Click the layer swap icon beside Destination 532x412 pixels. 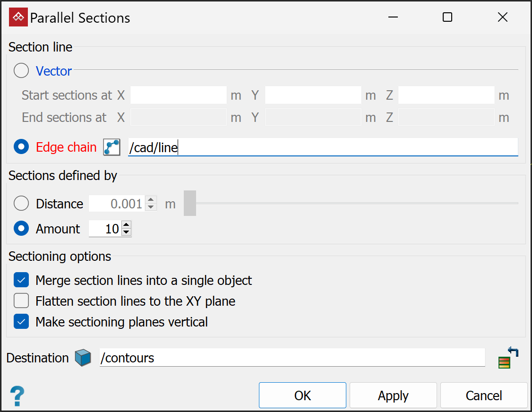coord(508,358)
